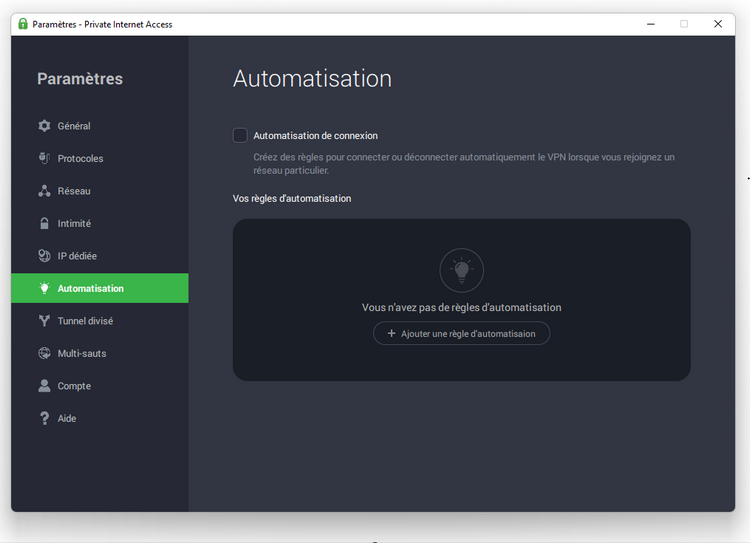Viewport: 750px width, 543px height.
Task: Open the IP dédiée tab
Action: 100,256
